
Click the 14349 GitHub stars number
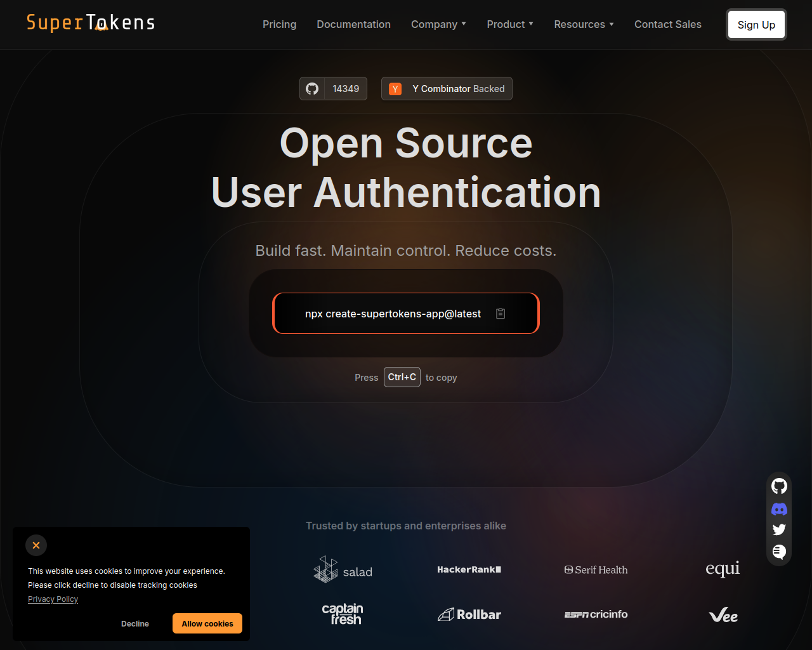346,89
